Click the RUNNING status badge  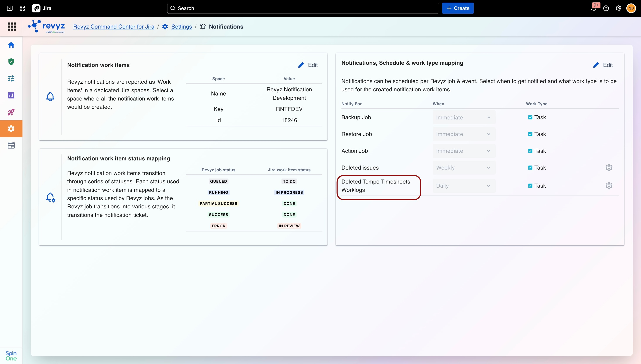[218, 192]
